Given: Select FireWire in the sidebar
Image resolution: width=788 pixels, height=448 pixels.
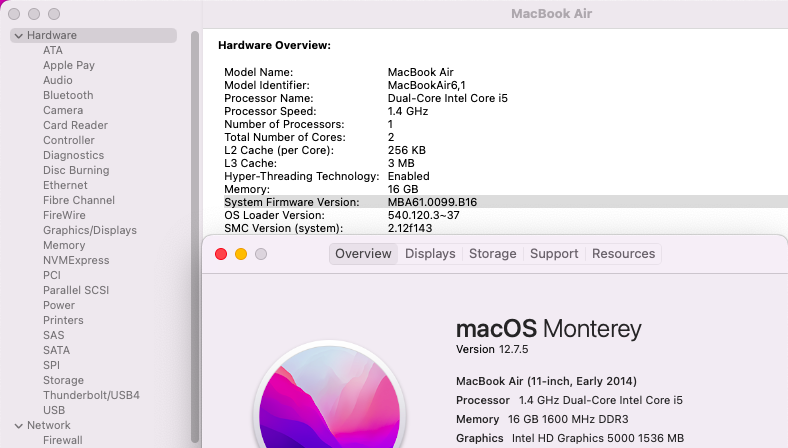Looking at the screenshot, I should [x=64, y=215].
